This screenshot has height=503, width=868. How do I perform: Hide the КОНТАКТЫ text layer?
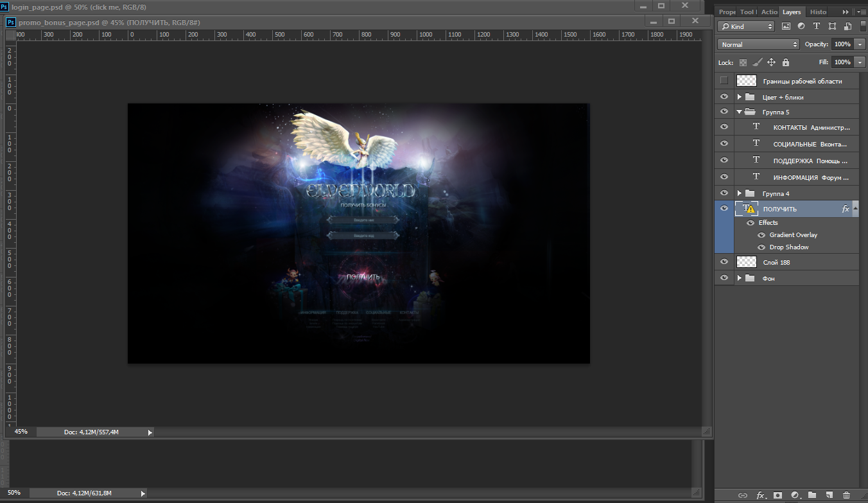pyautogui.click(x=724, y=127)
